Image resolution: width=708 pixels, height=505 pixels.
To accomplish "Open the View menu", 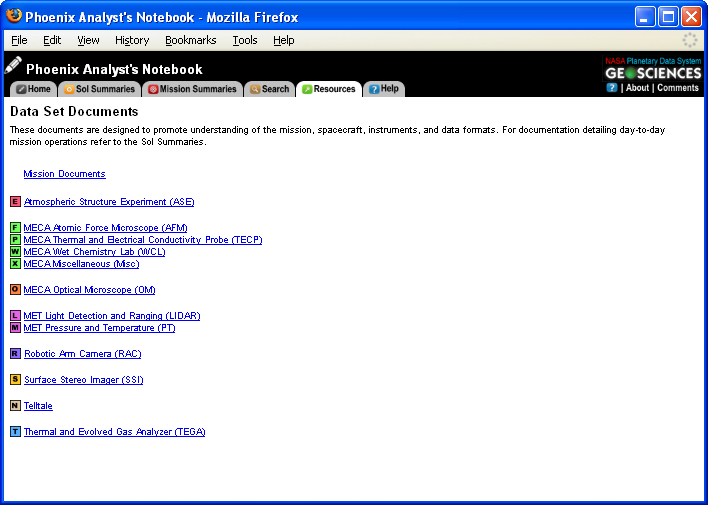I will (88, 40).
